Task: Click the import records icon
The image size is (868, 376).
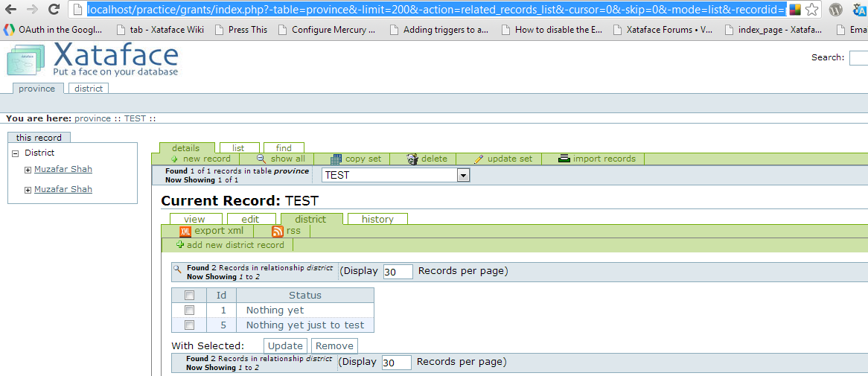Action: (564, 159)
